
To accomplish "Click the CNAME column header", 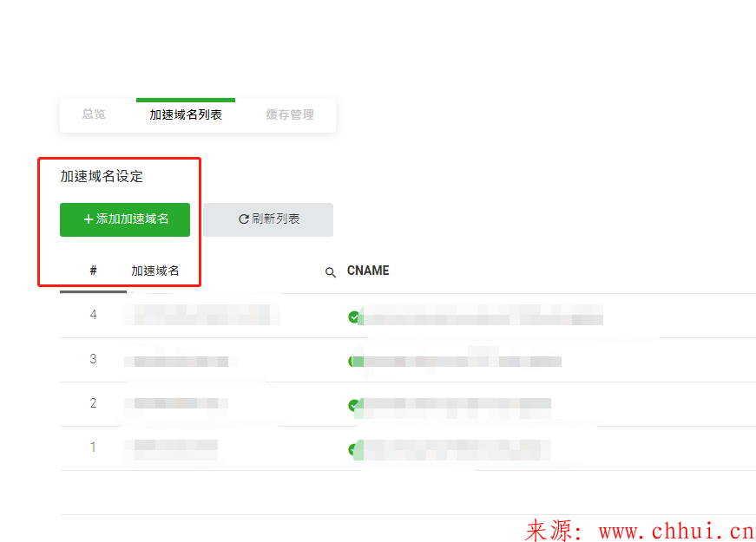I will click(368, 271).
